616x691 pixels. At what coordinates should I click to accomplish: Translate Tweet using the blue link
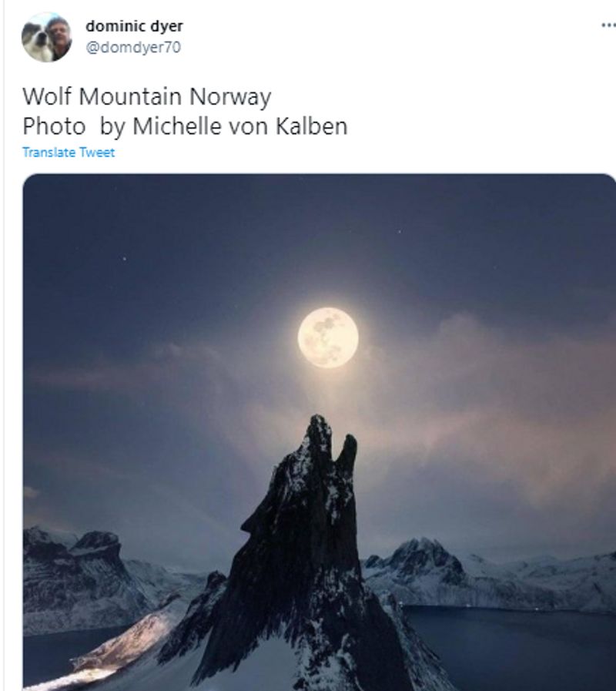coord(69,153)
